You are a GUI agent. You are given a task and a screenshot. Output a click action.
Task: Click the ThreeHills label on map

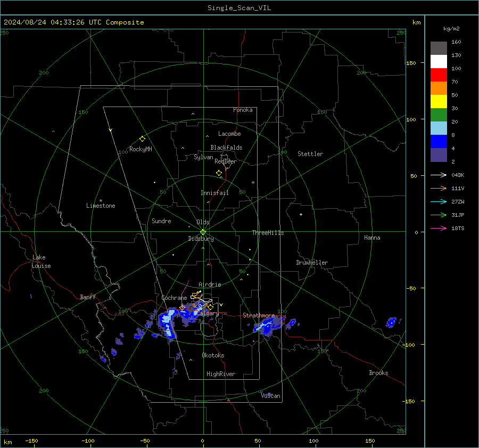click(x=268, y=233)
